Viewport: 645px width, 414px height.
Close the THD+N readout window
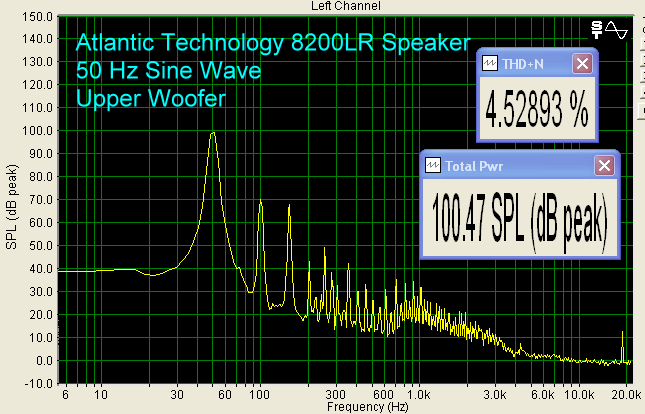(582, 63)
